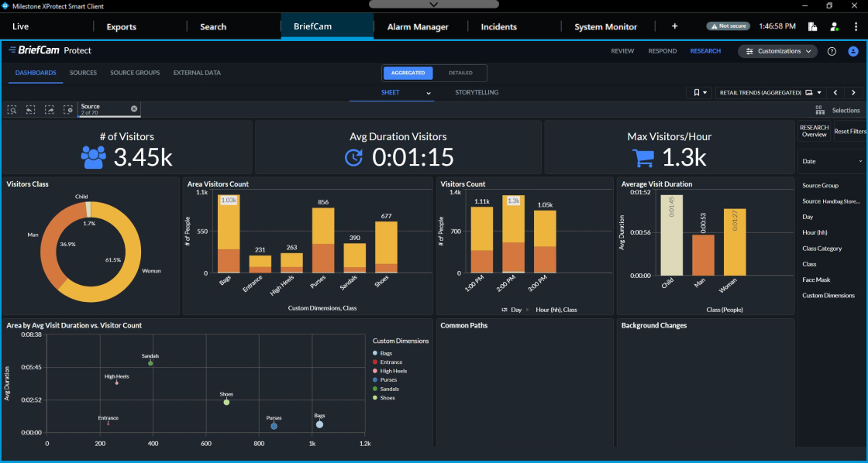This screenshot has width=868, height=463.
Task: Click the RESEARCH Overview button
Action: click(814, 132)
